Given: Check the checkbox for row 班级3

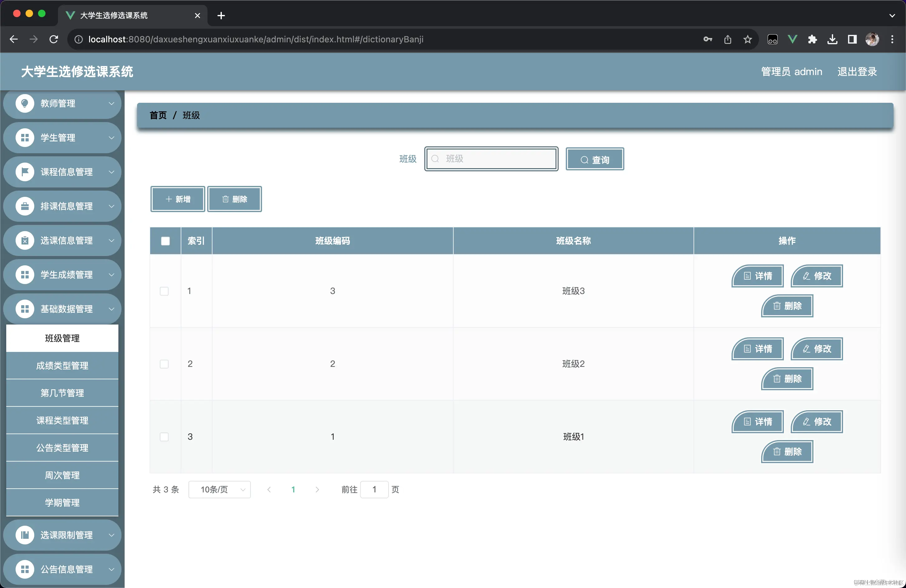Looking at the screenshot, I should point(164,291).
